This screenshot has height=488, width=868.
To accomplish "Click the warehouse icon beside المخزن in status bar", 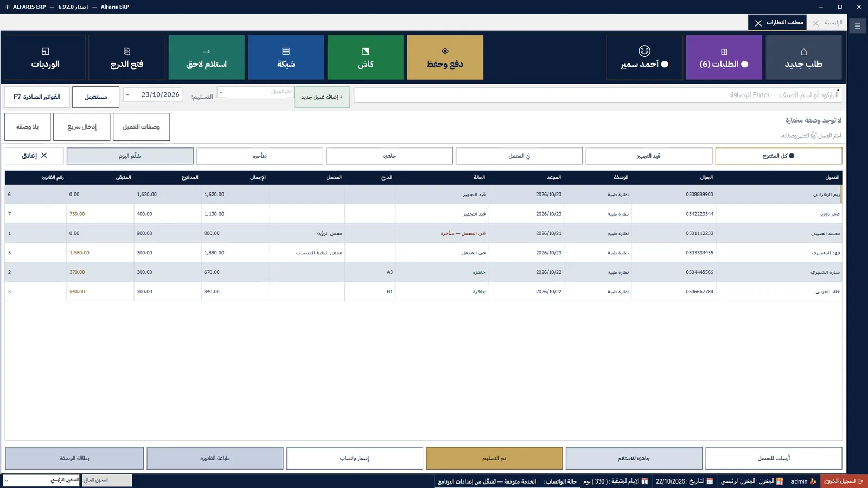I will click(x=780, y=481).
